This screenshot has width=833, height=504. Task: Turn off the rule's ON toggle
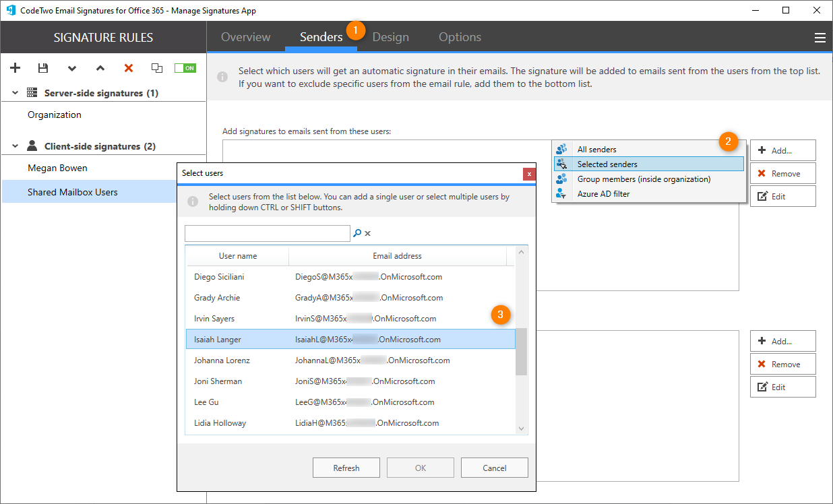(x=185, y=67)
